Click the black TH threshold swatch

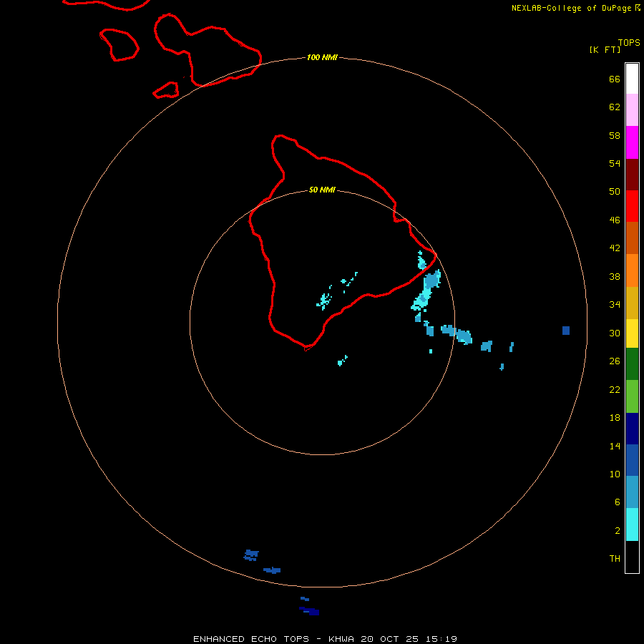(x=632, y=557)
